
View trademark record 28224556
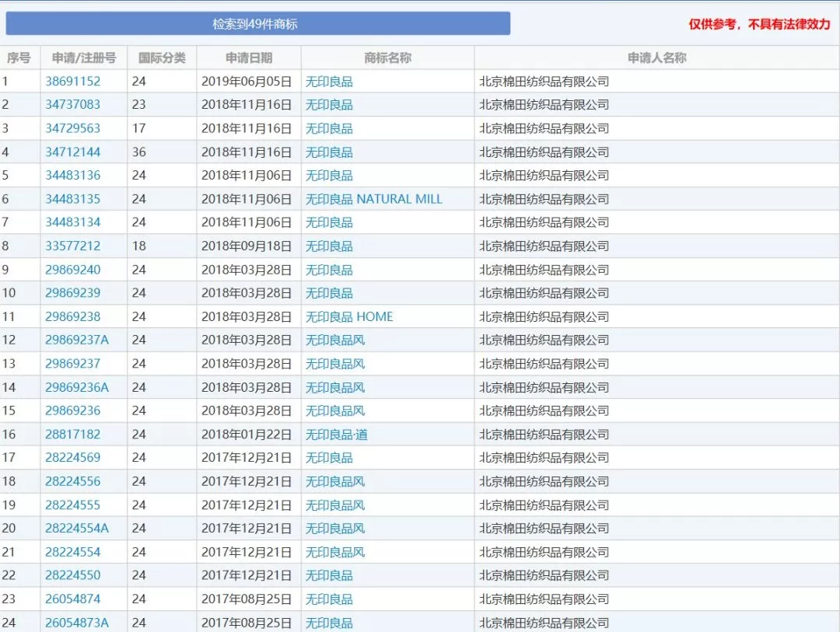coord(73,481)
